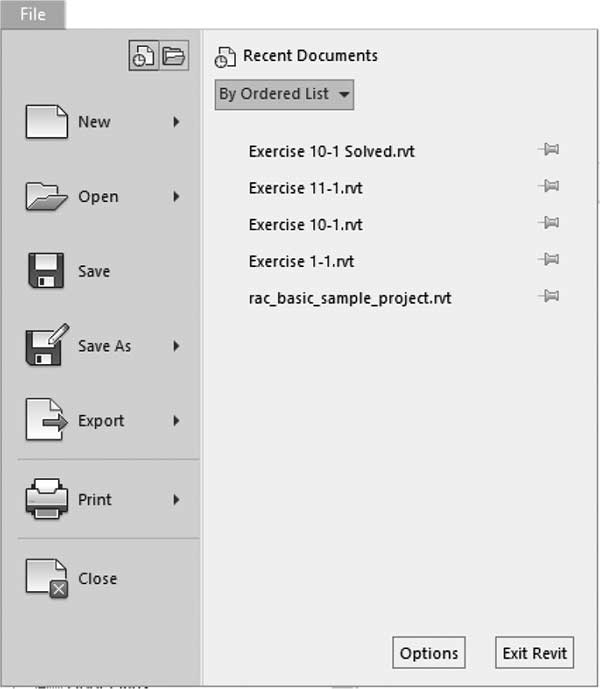
Task: Expand the Open submenu arrow
Action: click(176, 196)
